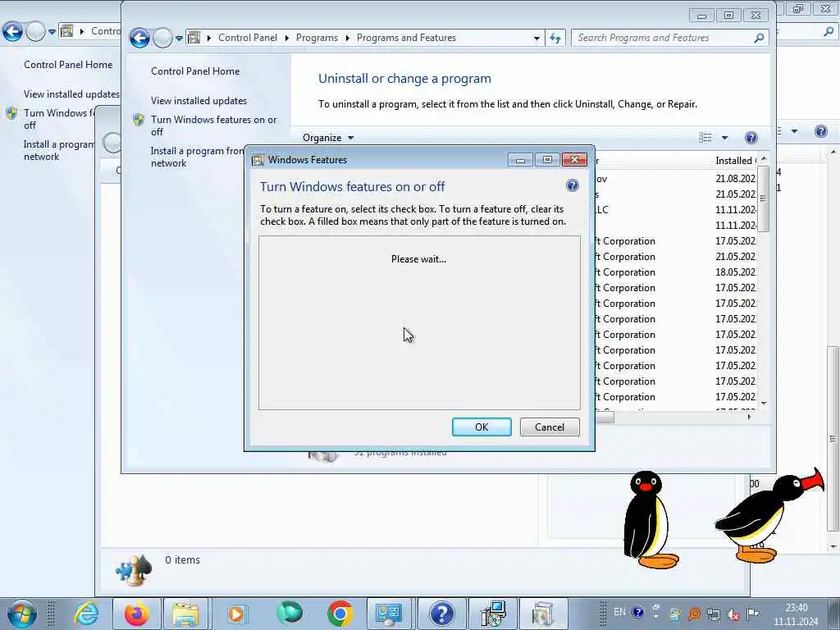Click scroll-down arrow of program list
The width and height of the screenshot is (840, 630).
pyautogui.click(x=764, y=404)
